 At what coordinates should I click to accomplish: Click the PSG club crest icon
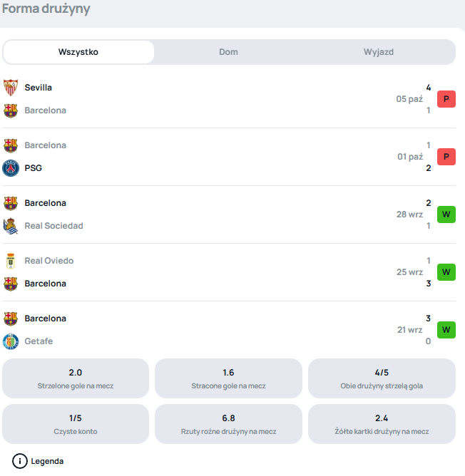pyautogui.click(x=11, y=168)
